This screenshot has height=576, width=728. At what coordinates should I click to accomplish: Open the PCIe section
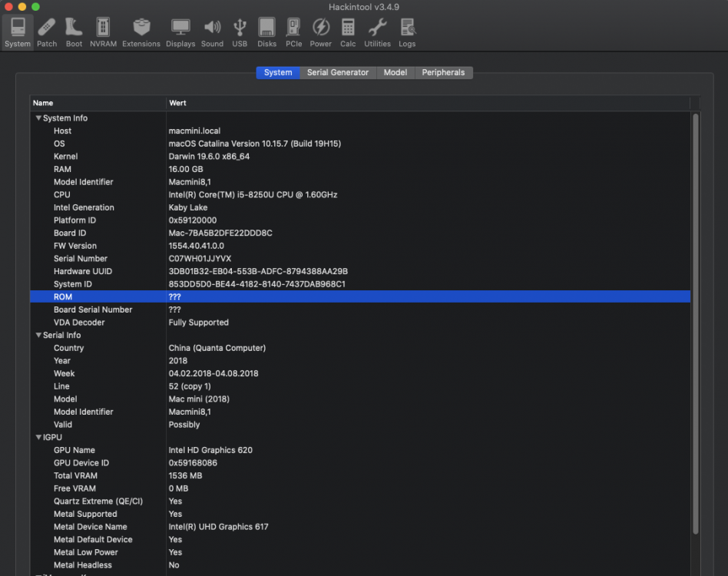click(293, 32)
